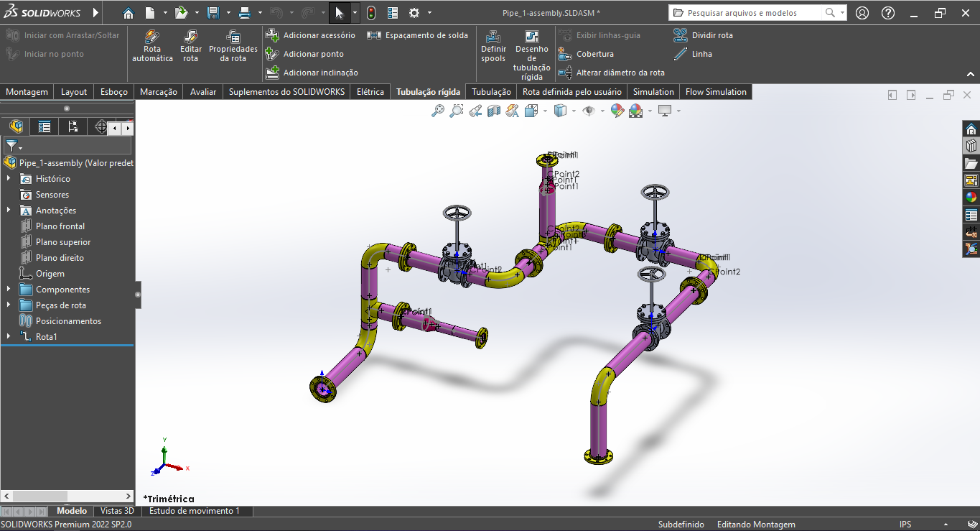Open the filter dropdown in feature tree
The image size is (980, 531).
[x=14, y=146]
